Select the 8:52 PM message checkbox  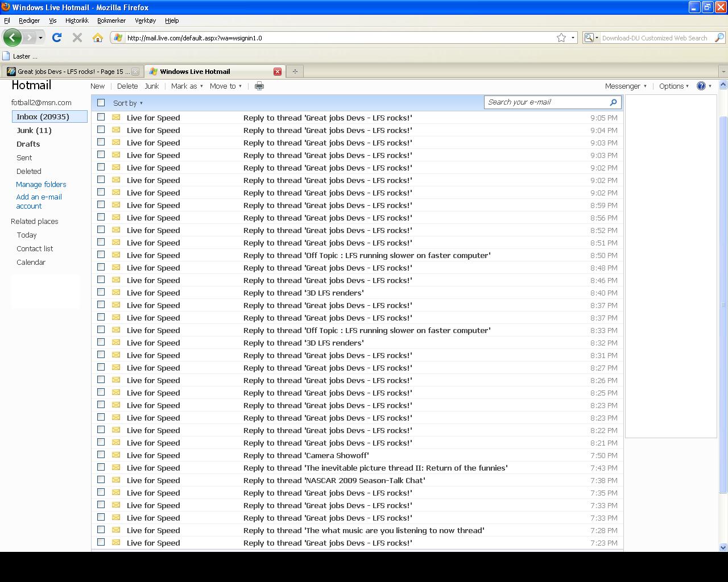coord(101,230)
